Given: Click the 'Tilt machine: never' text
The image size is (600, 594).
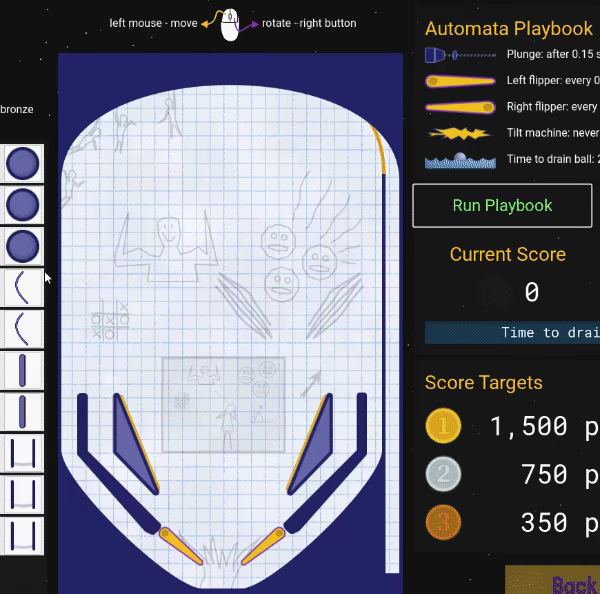Looking at the screenshot, I should [553, 133].
